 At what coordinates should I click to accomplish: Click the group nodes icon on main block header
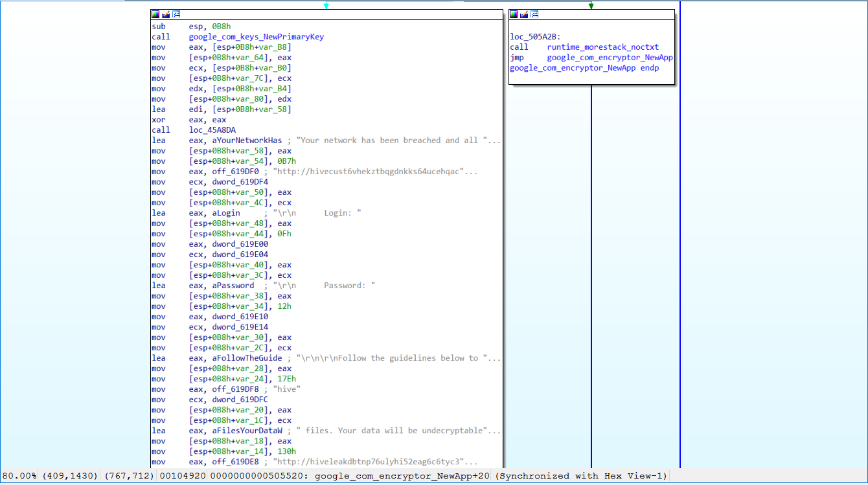(x=176, y=14)
